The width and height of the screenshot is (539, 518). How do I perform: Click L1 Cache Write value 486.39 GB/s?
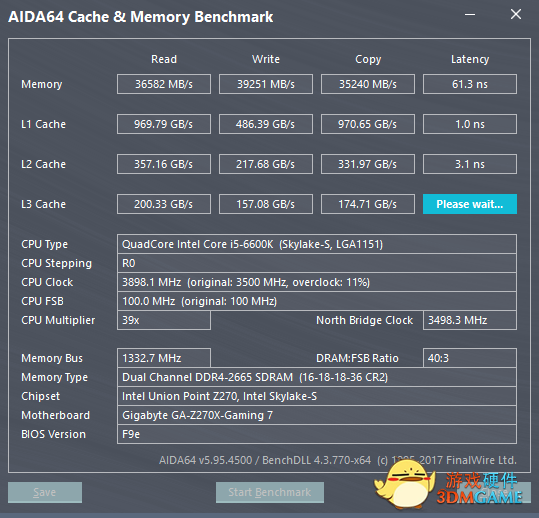266,124
